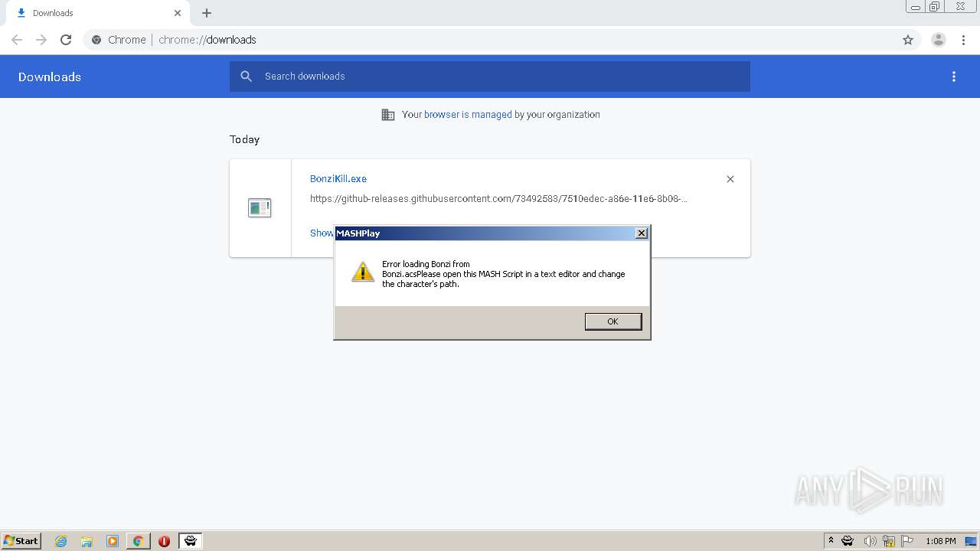Click the Bonzi tray icon

pos(848,541)
